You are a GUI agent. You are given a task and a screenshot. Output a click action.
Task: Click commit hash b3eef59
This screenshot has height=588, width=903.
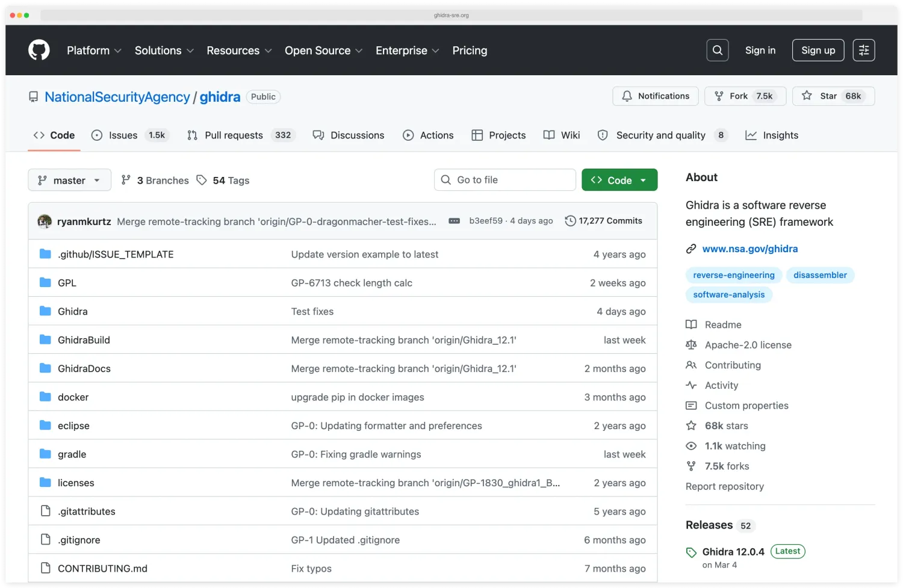pyautogui.click(x=486, y=221)
